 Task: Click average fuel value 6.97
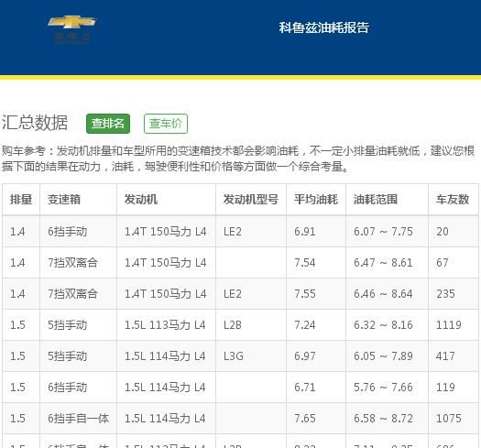(304, 356)
